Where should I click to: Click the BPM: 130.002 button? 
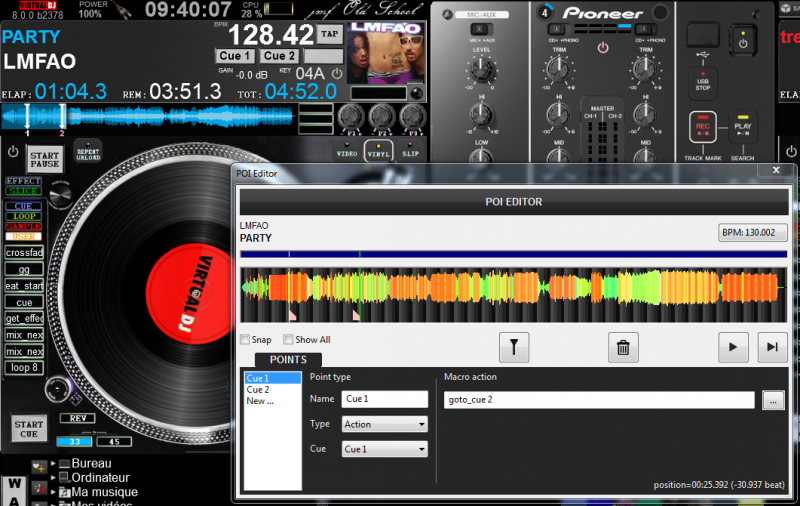753,233
